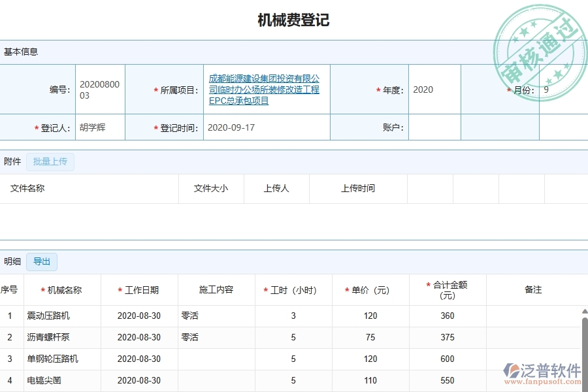The image size is (588, 392).
Task: Click the 批量上传 upload button
Action: (x=50, y=161)
